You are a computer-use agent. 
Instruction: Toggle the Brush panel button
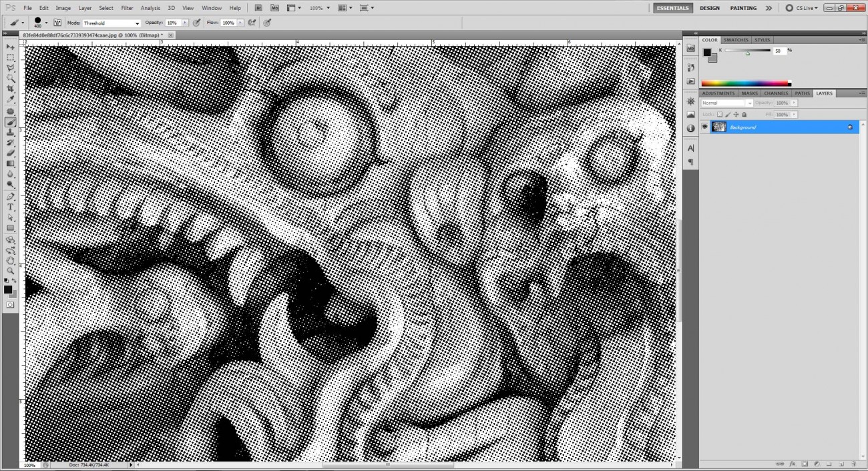(57, 23)
